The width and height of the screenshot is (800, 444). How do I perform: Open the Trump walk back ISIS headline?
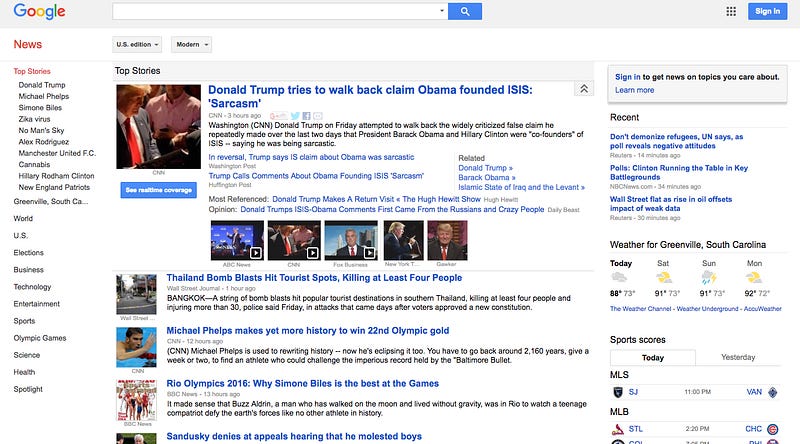(370, 96)
